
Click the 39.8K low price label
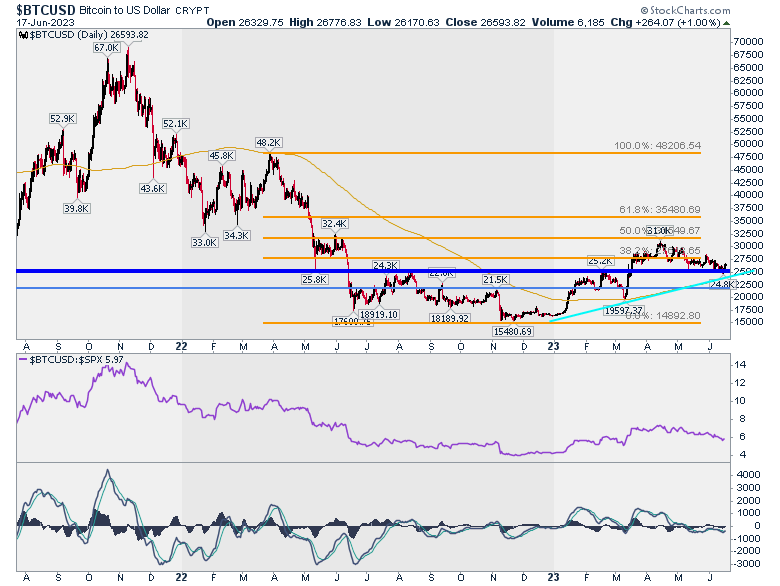[x=77, y=208]
